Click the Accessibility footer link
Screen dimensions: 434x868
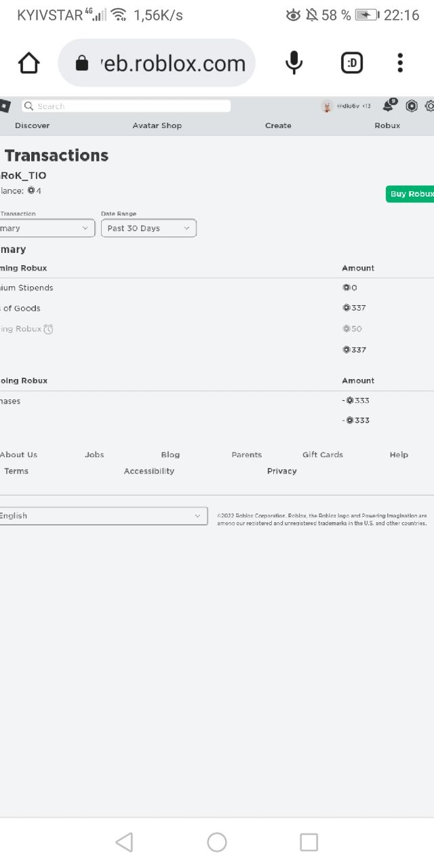[x=149, y=471]
